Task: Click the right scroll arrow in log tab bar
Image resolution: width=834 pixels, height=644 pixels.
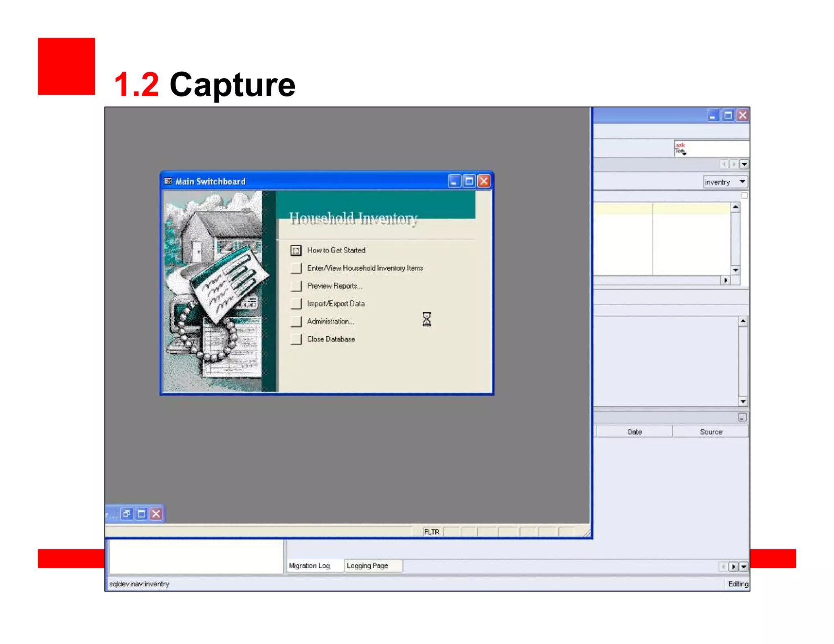Action: [733, 567]
